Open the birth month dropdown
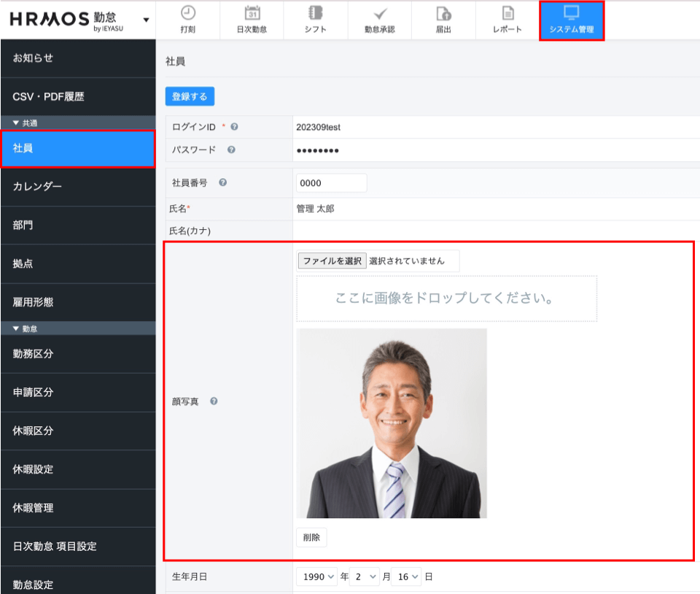This screenshot has width=700, height=594. coord(364,576)
